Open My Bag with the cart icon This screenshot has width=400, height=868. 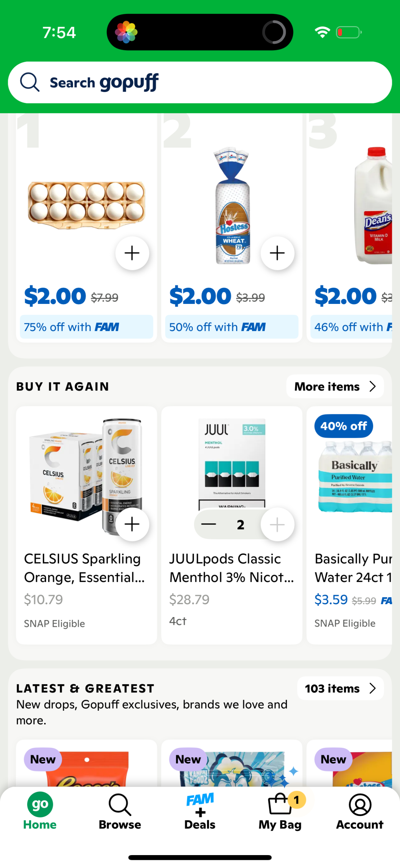tap(280, 804)
